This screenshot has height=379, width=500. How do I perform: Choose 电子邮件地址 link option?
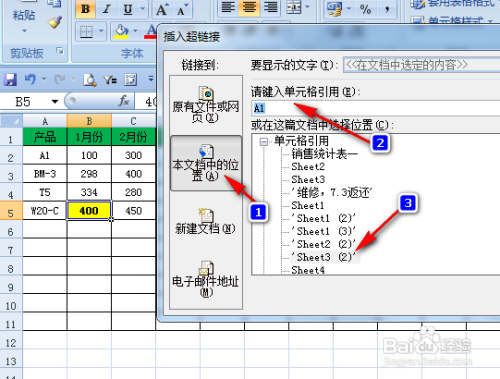[x=206, y=279]
